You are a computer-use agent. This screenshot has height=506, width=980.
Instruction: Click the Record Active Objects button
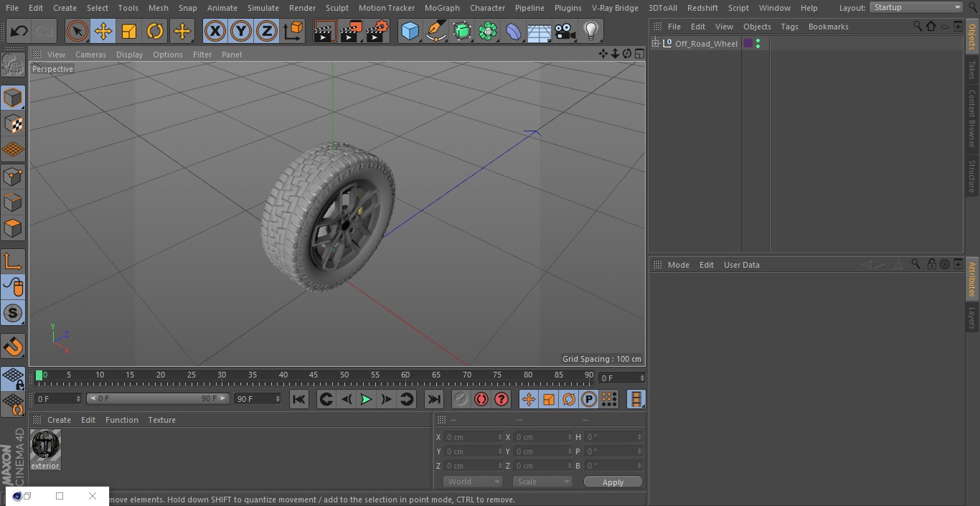tap(461, 399)
